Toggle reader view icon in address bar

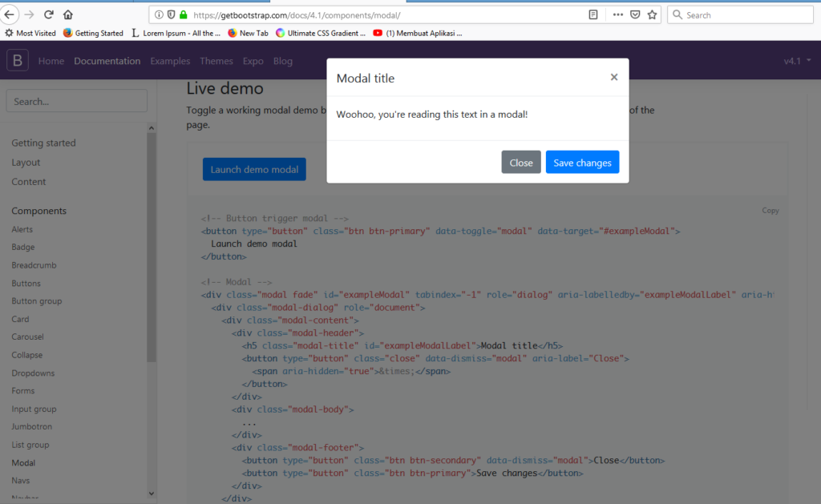593,14
